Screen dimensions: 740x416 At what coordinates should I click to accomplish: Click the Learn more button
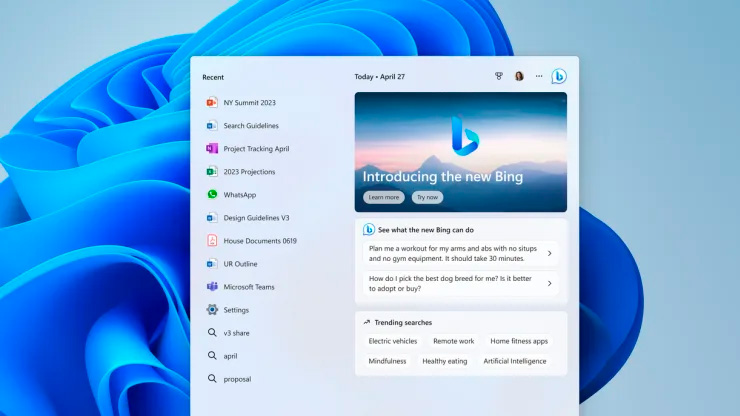[x=384, y=197]
